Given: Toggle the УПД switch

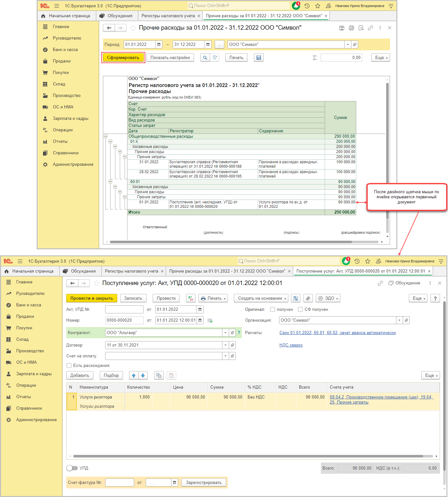Looking at the screenshot, I should click(72, 468).
